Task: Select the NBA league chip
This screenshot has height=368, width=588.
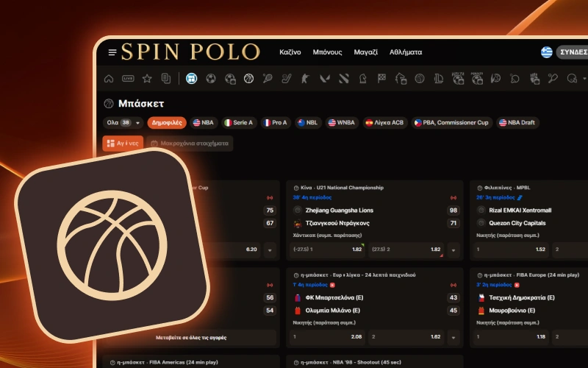Action: click(204, 122)
